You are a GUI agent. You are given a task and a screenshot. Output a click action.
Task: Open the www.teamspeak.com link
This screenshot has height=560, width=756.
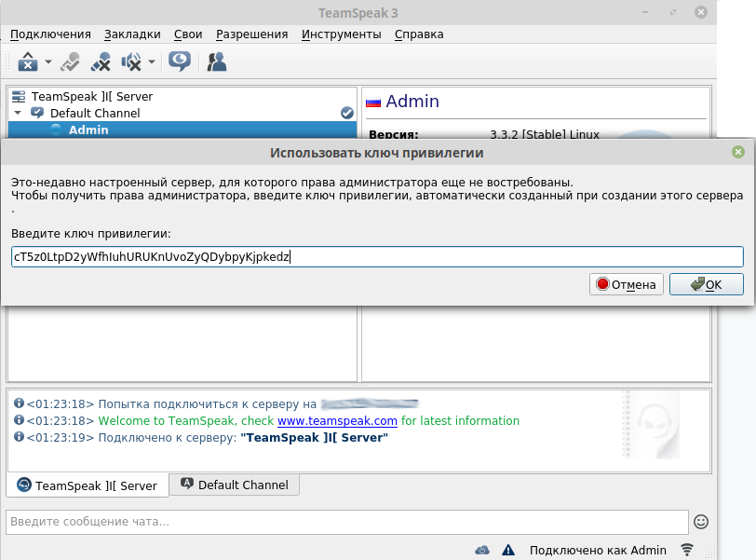(337, 421)
